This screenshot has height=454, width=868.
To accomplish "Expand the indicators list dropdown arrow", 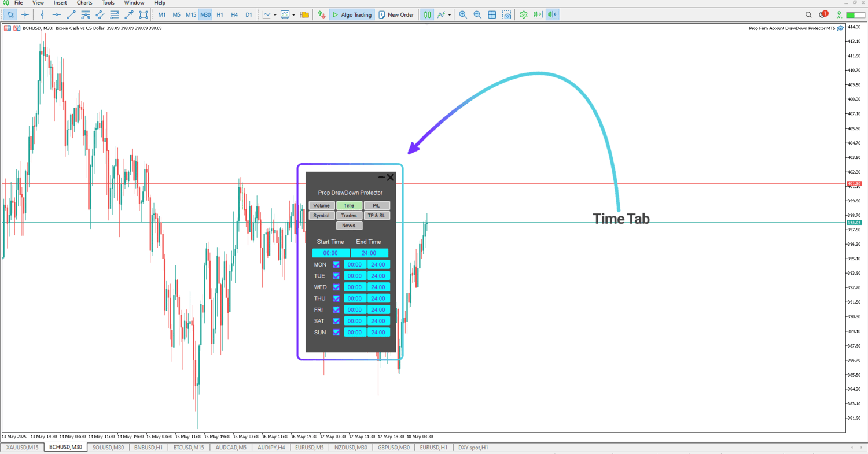I will pos(450,14).
